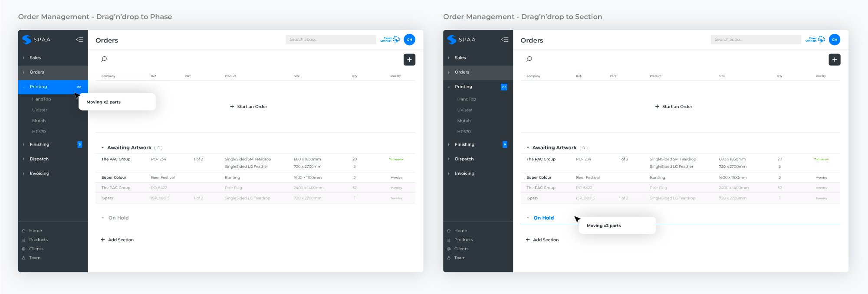
Task: Click the Home icon in the Phase mockup sidebar
Action: pyautogui.click(x=23, y=231)
